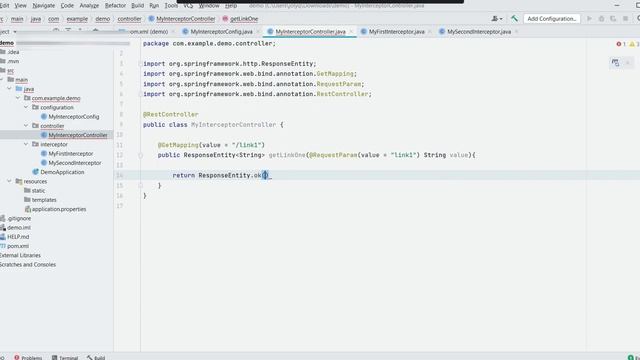Click line number 17 in the gutter

coord(120,206)
